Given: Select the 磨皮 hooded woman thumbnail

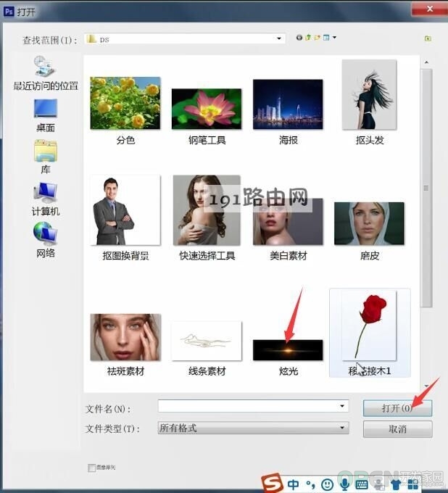Looking at the screenshot, I should [x=369, y=223].
